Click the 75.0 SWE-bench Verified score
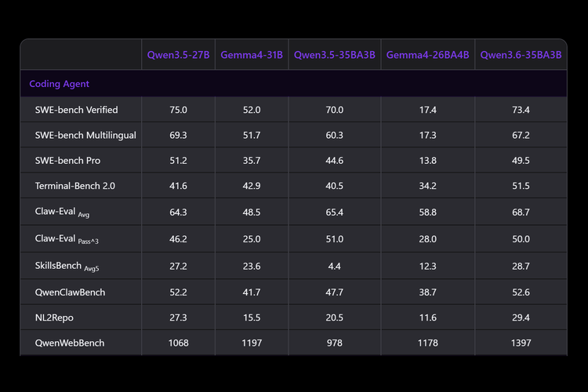 coord(178,110)
